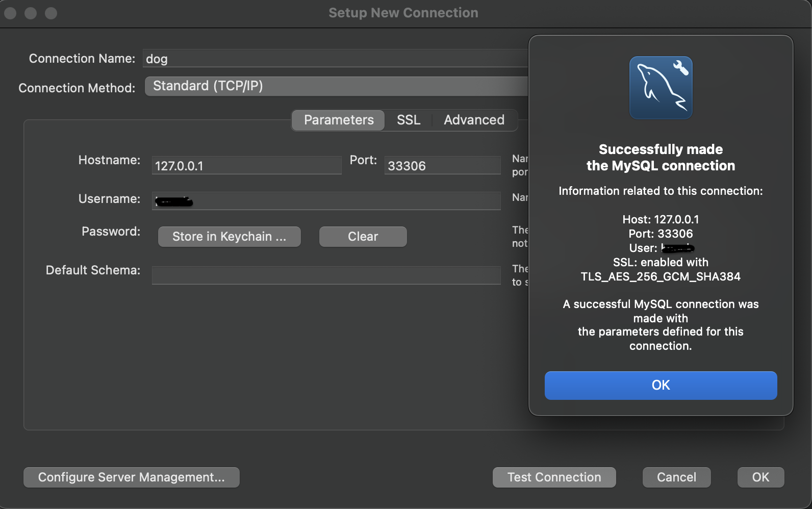Click the 'Port: 33306' text in dialog
812x509 pixels.
[x=661, y=234]
